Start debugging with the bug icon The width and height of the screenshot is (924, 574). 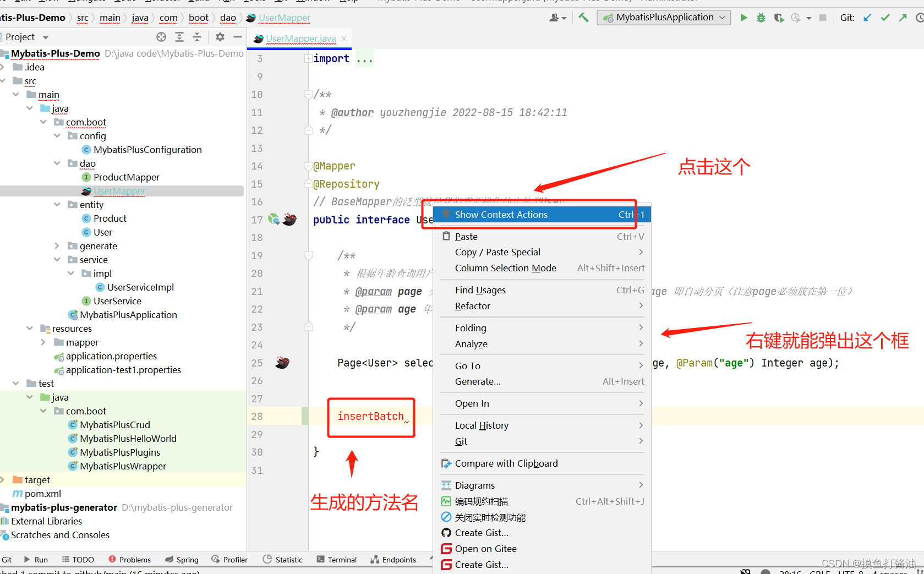coord(761,18)
